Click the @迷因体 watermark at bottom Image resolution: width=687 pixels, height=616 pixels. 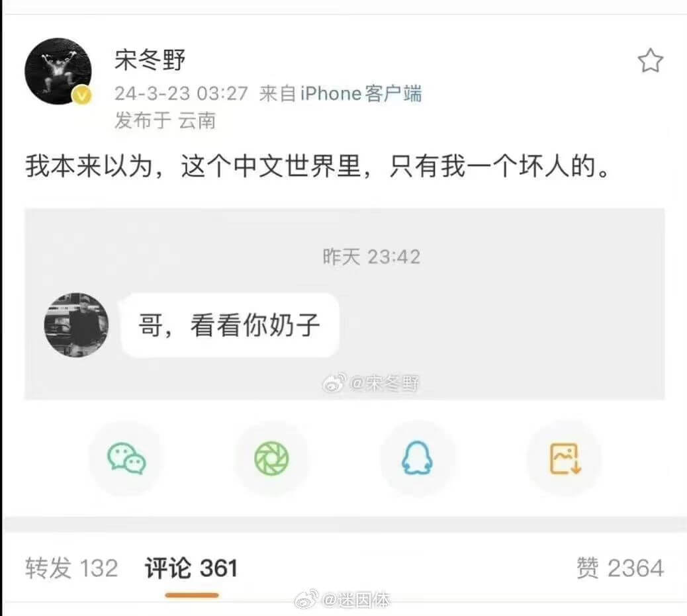tap(342, 599)
